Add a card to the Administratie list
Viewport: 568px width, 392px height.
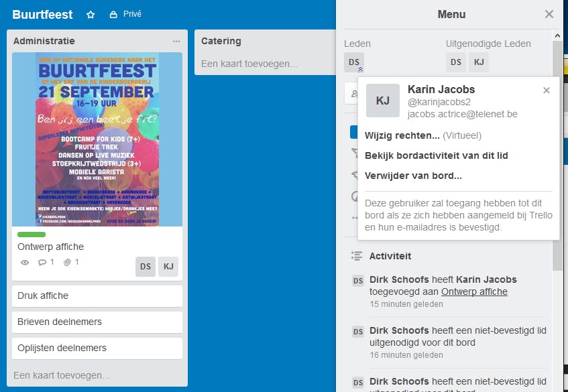[x=62, y=375]
